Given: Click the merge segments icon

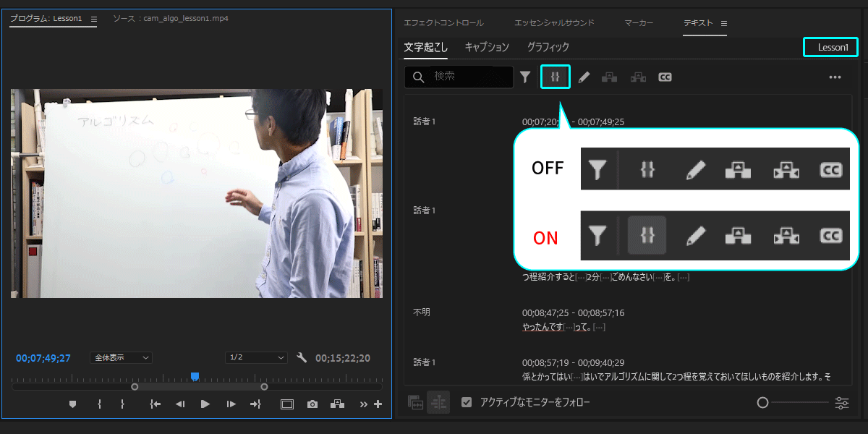Looking at the screenshot, I should click(610, 77).
